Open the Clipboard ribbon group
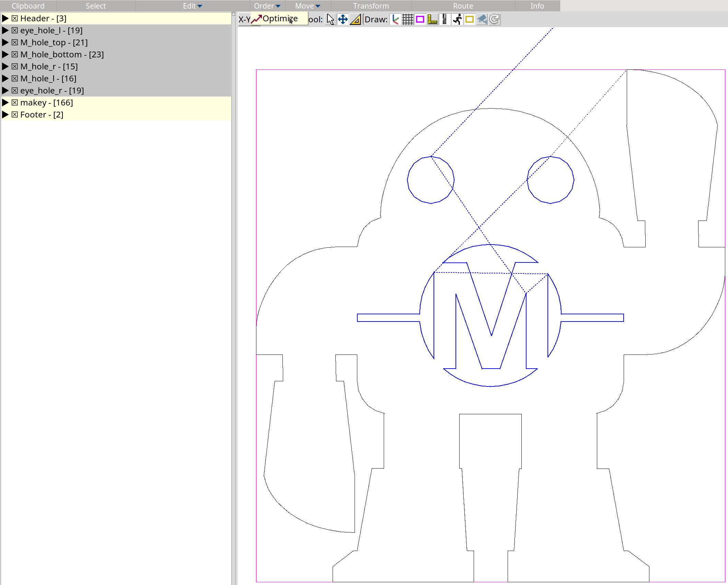Image resolution: width=728 pixels, height=585 pixels. (x=28, y=6)
